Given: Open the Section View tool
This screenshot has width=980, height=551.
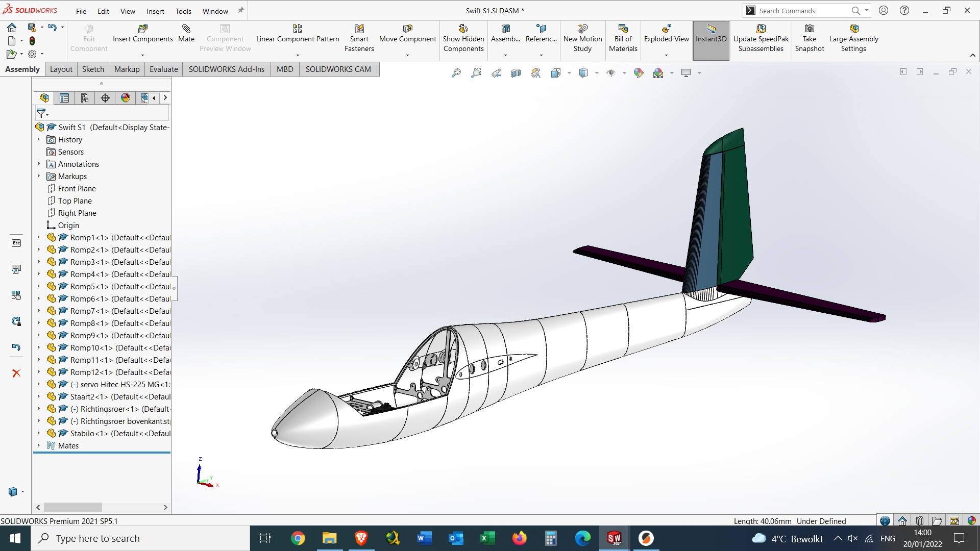Looking at the screenshot, I should 516,73.
